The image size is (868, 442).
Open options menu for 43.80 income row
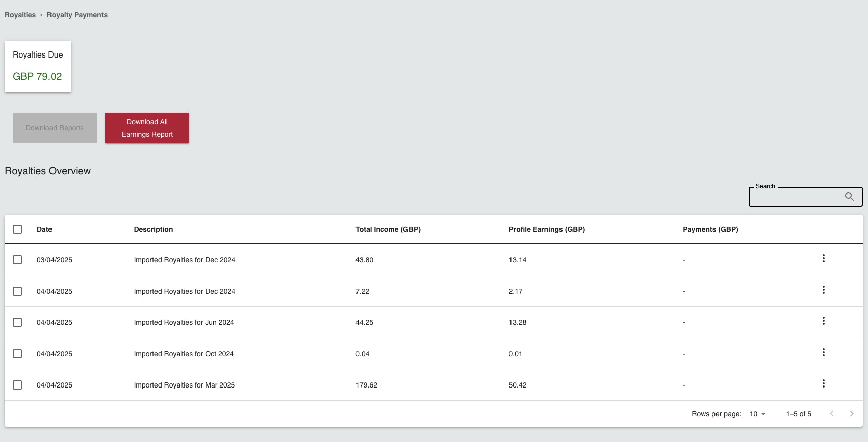click(823, 258)
